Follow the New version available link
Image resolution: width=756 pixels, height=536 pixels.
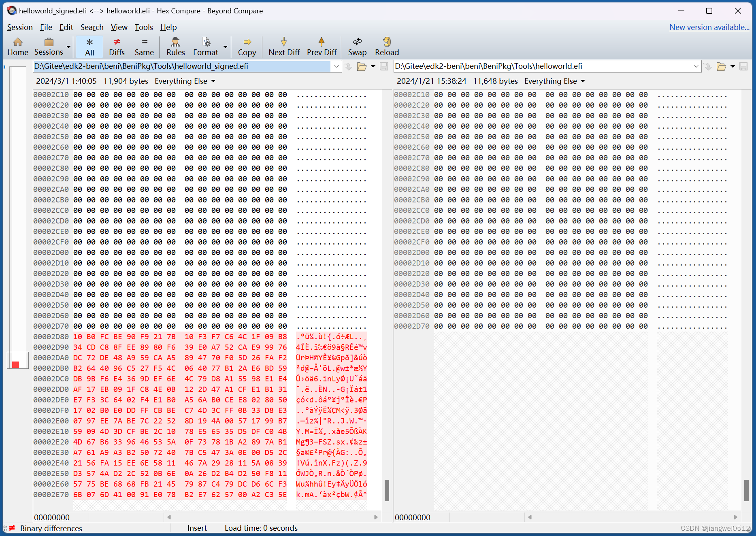(x=709, y=27)
